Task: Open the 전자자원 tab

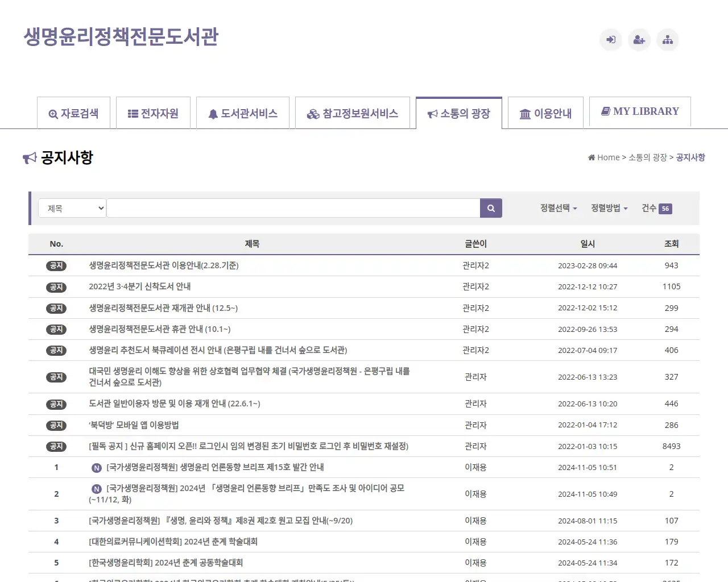Action: [153, 113]
